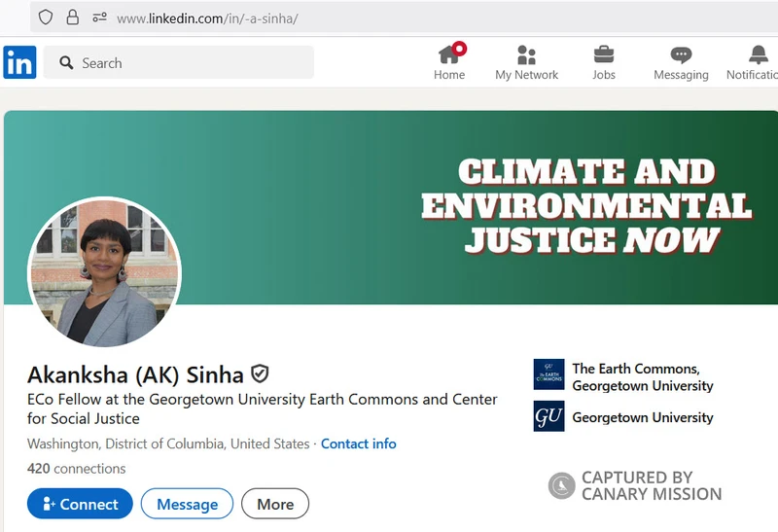Click the search magnifier icon
Viewport: 778px width, 532px height.
(66, 62)
